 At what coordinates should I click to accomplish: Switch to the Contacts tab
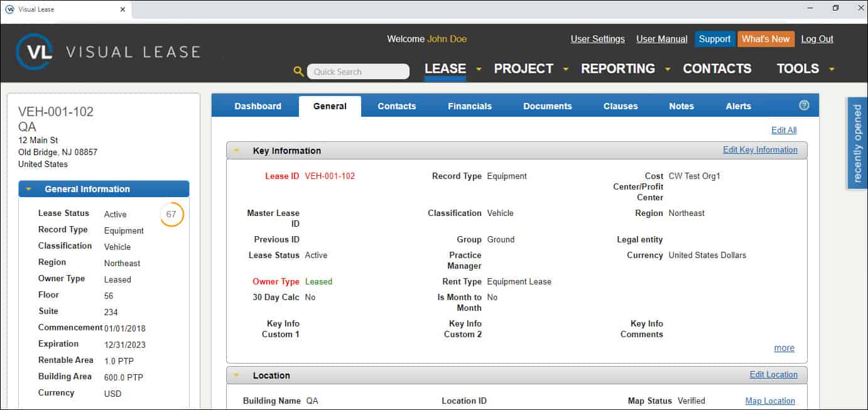397,106
